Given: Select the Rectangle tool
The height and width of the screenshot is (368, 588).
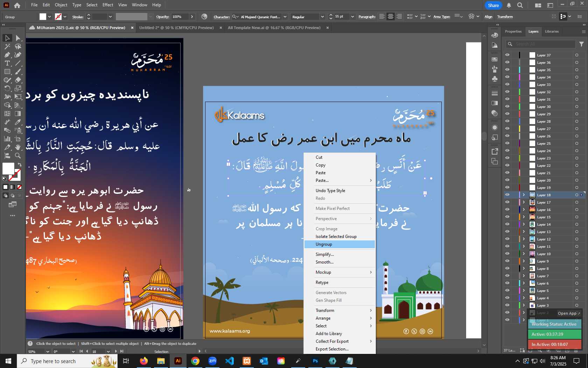Looking at the screenshot, I should tap(7, 71).
